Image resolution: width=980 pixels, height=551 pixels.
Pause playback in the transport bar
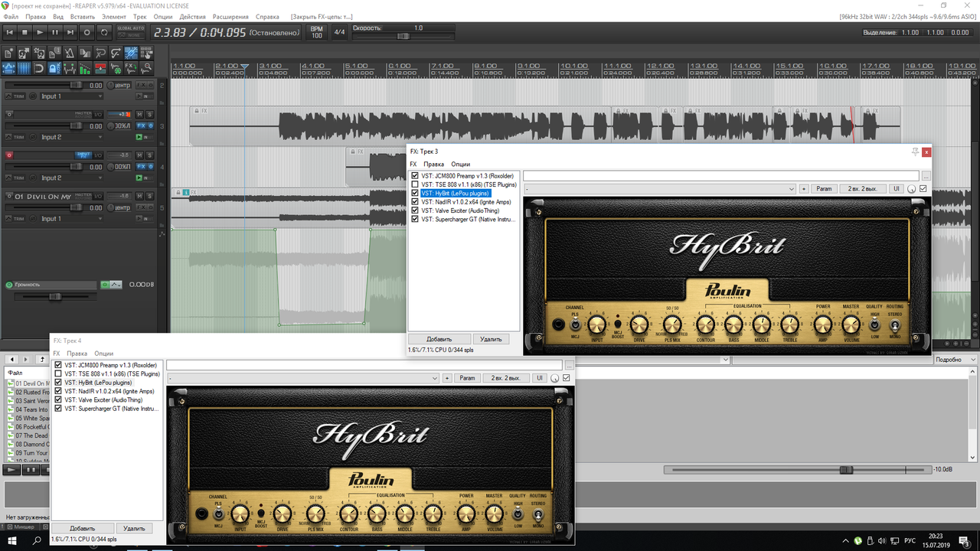55,32
